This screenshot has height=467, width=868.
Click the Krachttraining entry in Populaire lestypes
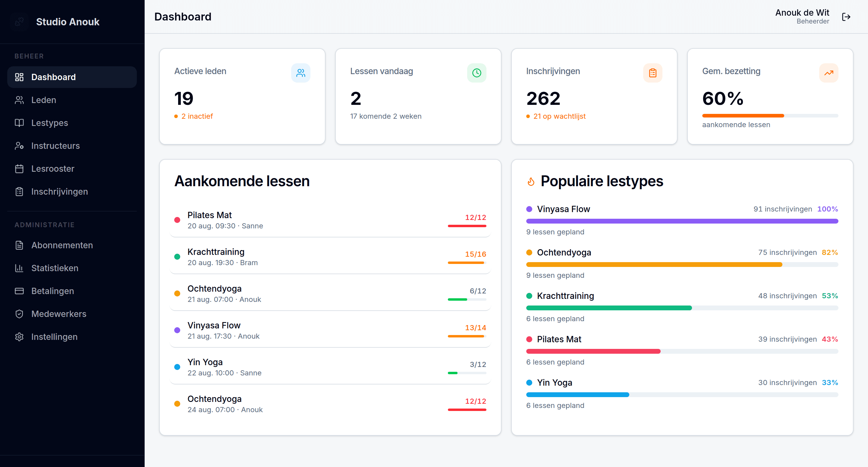point(682,307)
